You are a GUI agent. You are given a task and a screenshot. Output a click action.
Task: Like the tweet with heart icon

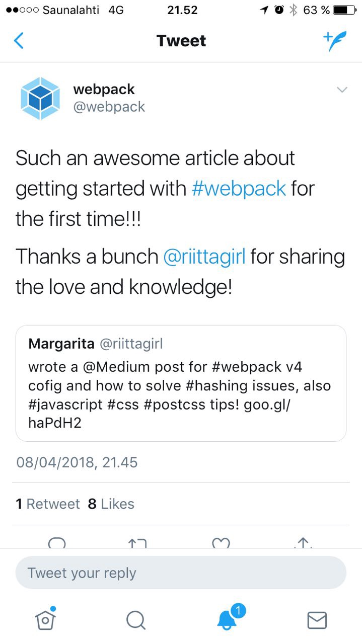coord(221,543)
